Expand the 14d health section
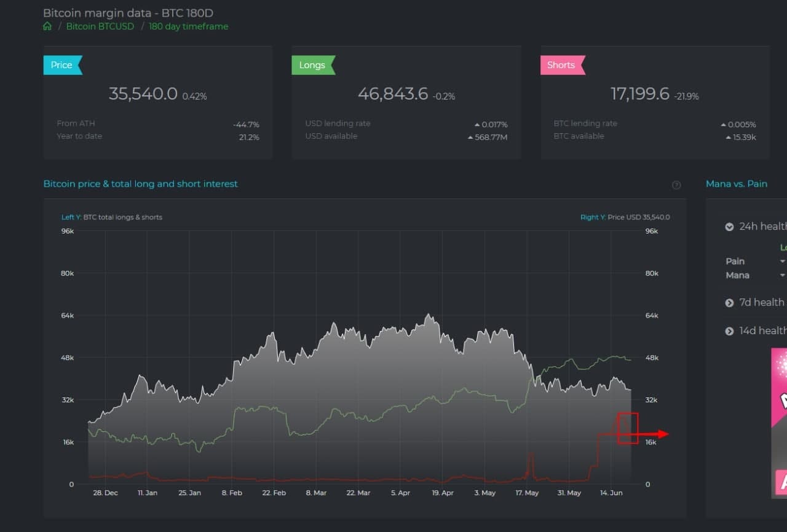787x532 pixels. click(x=729, y=331)
